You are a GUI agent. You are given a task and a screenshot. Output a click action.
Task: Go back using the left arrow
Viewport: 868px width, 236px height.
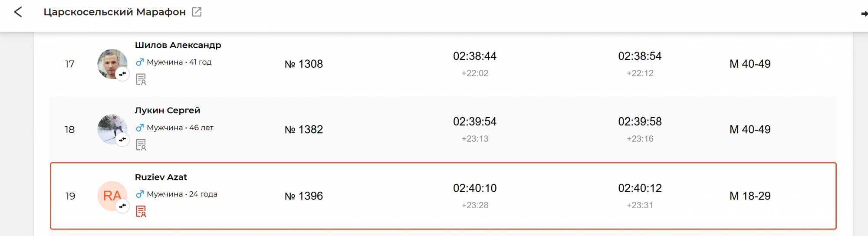tap(18, 12)
